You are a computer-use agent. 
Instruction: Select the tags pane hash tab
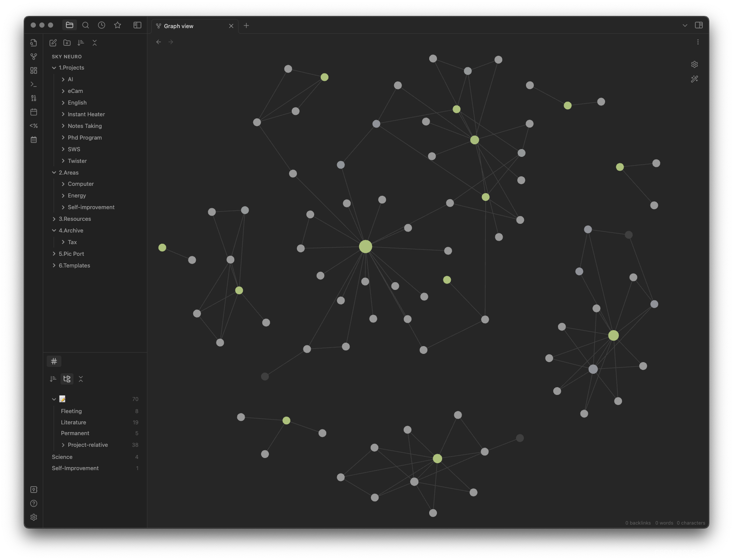click(54, 361)
